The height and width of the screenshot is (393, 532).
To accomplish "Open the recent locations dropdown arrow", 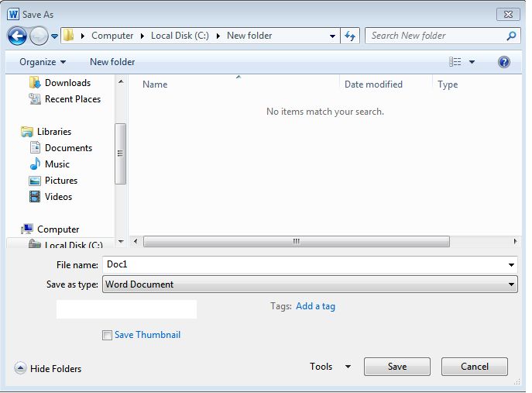I will [54, 36].
